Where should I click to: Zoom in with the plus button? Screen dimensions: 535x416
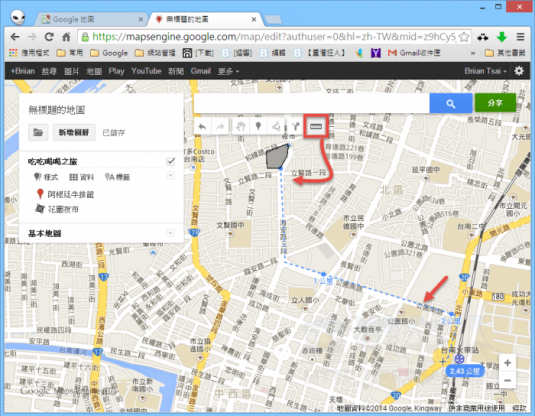pos(507,363)
